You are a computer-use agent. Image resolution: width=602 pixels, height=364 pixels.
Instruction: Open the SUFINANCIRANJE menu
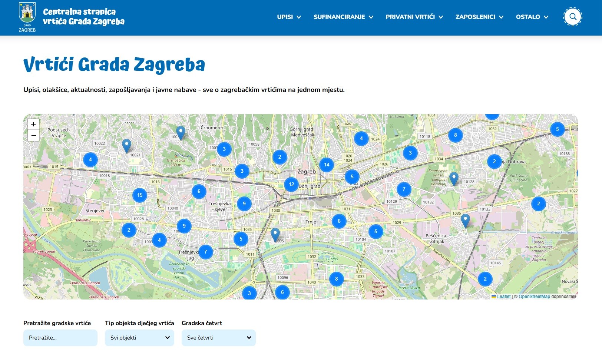click(x=343, y=17)
